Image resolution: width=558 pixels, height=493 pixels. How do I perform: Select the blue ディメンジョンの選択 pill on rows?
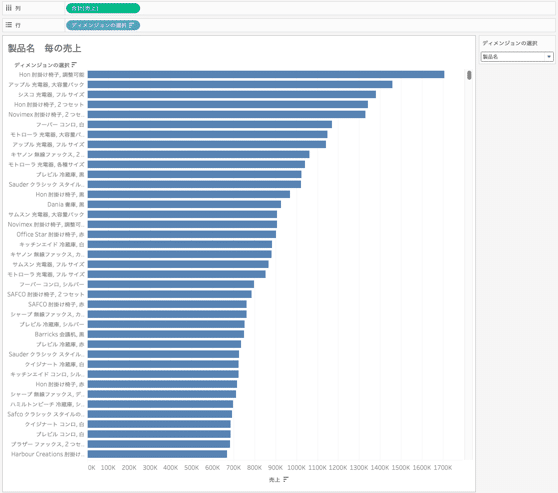coord(103,25)
